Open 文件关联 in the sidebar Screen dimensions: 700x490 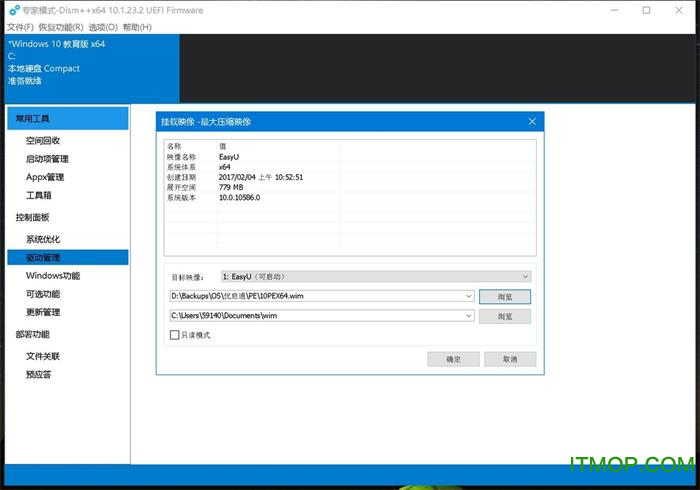[43, 356]
